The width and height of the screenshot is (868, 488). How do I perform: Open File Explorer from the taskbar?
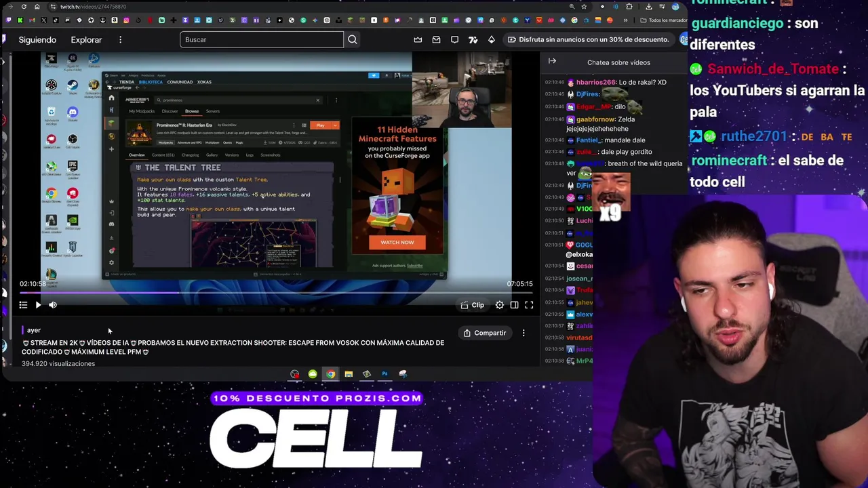point(349,374)
